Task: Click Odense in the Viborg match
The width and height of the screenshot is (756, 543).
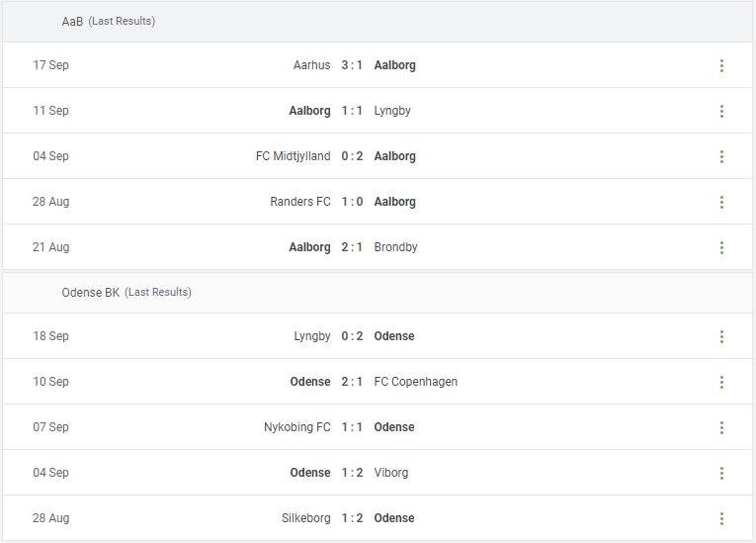Action: tap(310, 472)
